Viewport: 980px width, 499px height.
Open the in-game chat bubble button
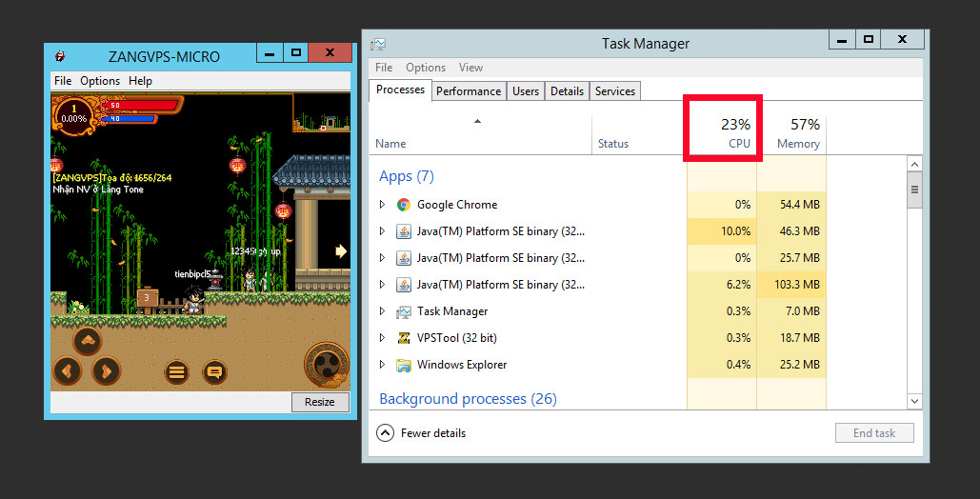pyautogui.click(x=214, y=371)
